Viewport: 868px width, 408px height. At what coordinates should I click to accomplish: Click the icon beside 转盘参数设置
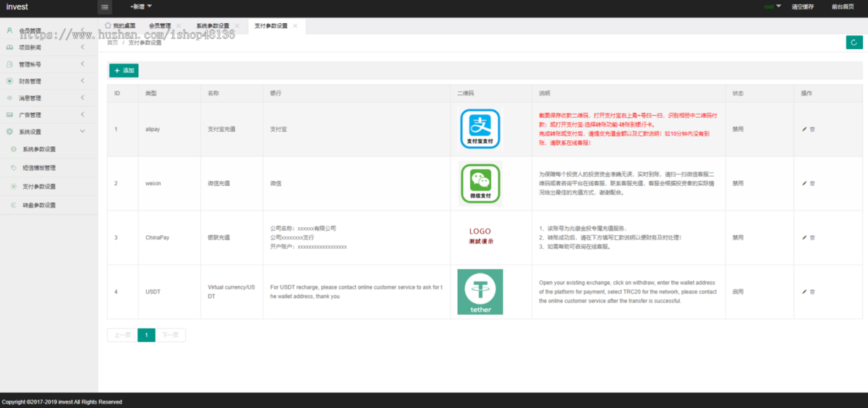14,205
